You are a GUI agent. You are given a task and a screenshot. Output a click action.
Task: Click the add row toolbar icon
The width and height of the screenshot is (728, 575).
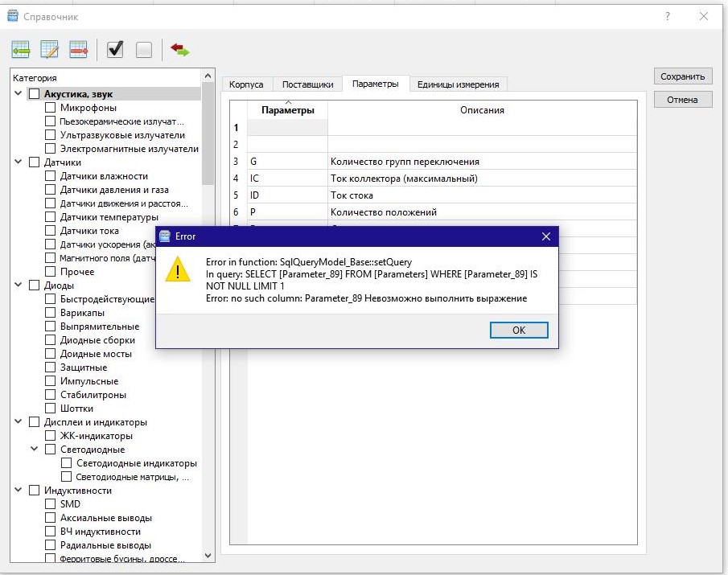pos(21,50)
